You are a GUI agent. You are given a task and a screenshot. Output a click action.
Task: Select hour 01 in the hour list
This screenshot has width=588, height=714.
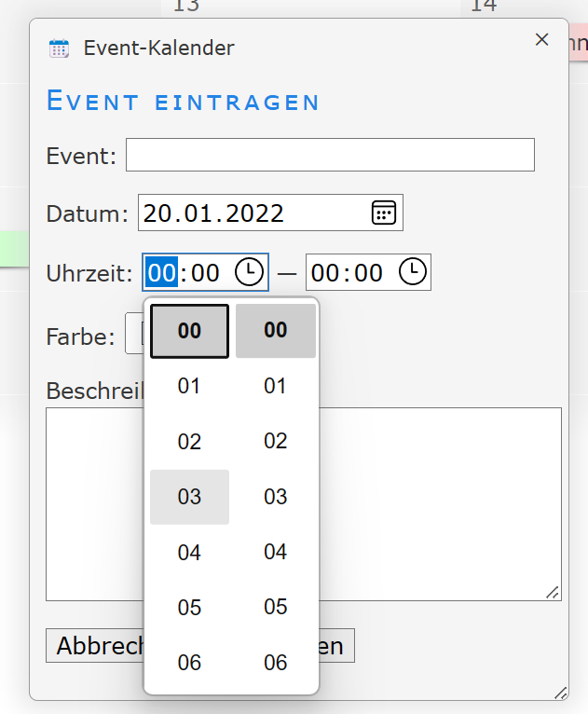189,386
